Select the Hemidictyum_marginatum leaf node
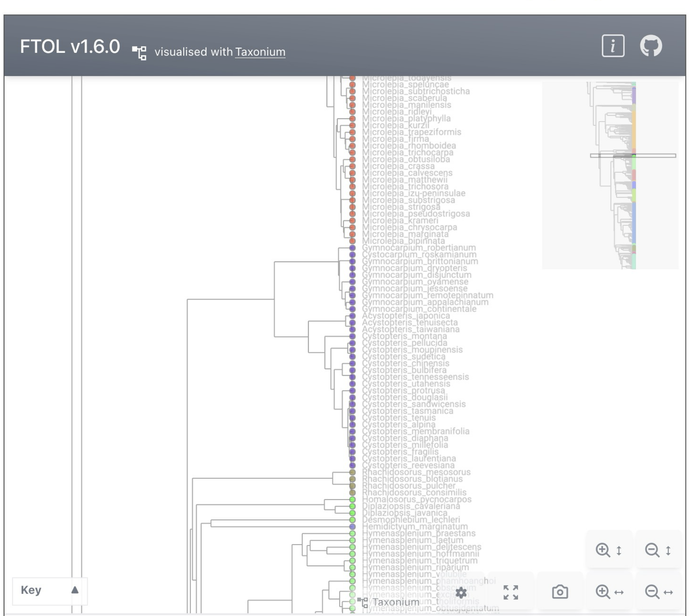 (352, 527)
